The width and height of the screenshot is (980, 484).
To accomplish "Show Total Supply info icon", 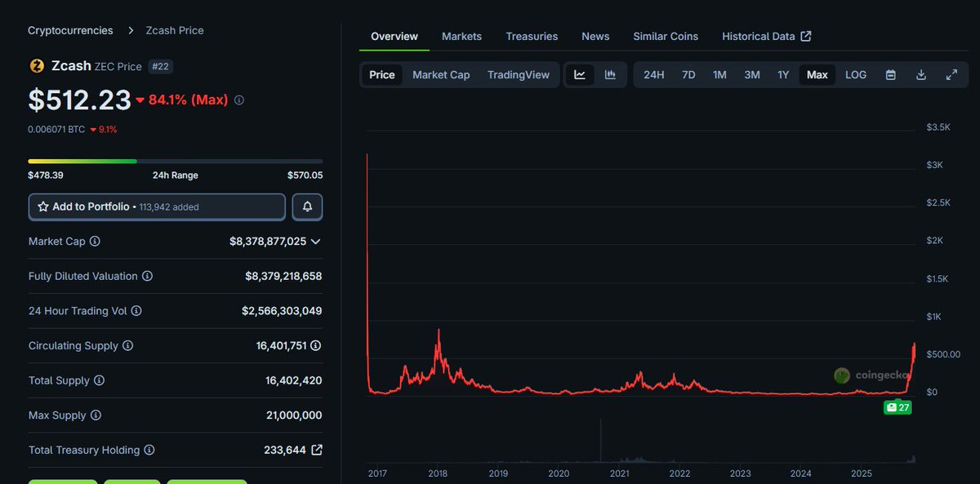I will pyautogui.click(x=99, y=380).
